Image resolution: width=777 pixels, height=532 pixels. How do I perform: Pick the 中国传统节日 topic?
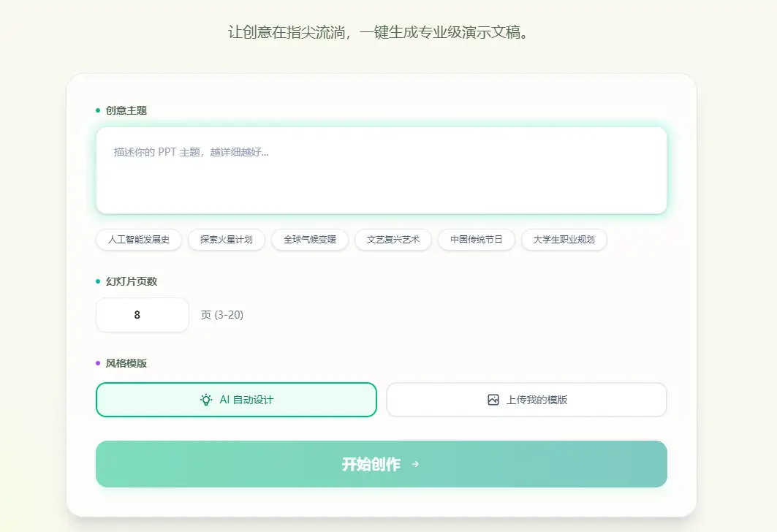[x=476, y=240]
